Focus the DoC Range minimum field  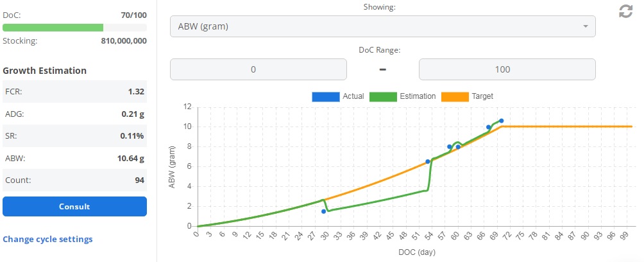[258, 69]
